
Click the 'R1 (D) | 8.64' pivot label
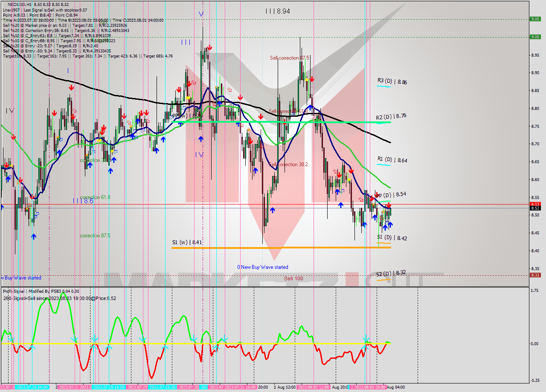coord(392,160)
